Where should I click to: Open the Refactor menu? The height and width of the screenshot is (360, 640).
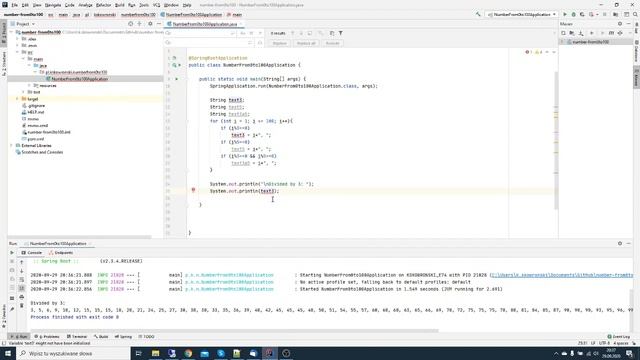(x=103, y=5)
